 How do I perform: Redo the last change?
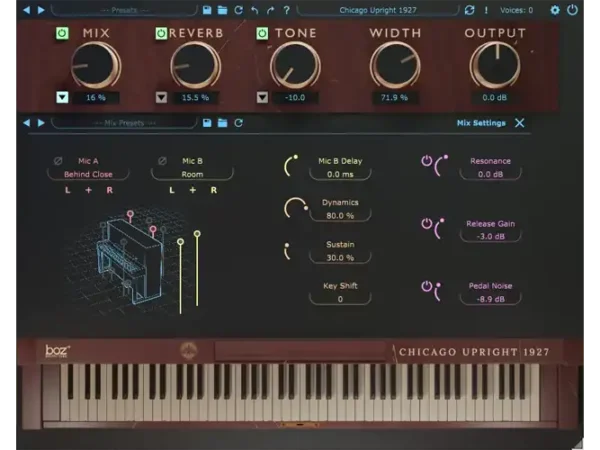[x=271, y=10]
